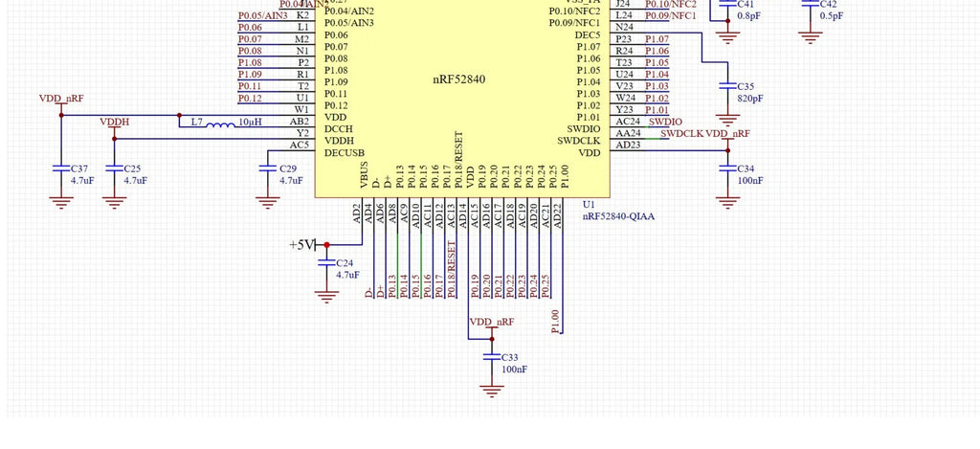The height and width of the screenshot is (449, 980).
Task: Select pin designator T2
Action: (303, 85)
